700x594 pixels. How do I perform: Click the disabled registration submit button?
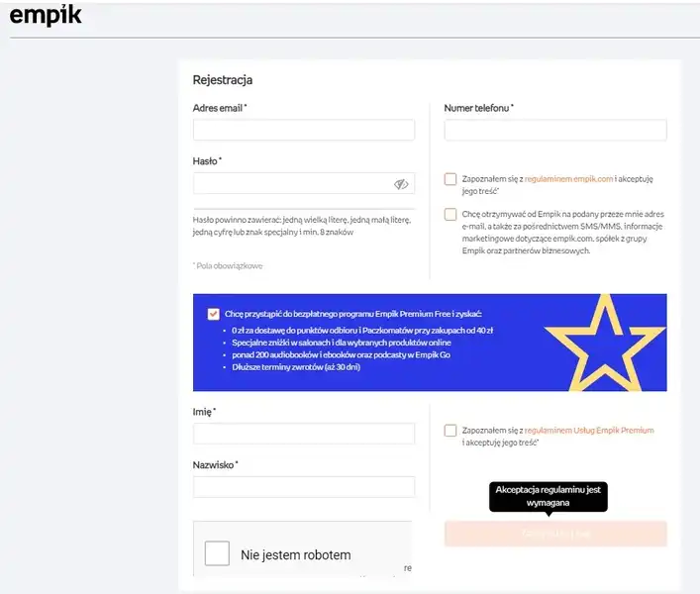point(555,534)
